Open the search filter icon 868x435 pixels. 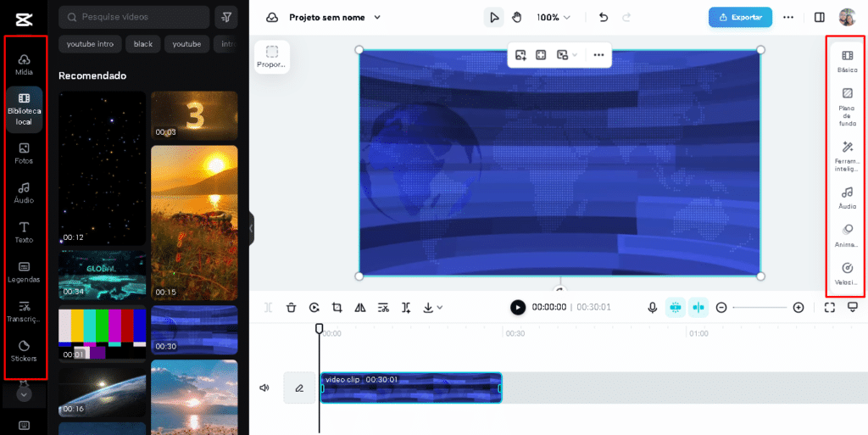point(225,17)
